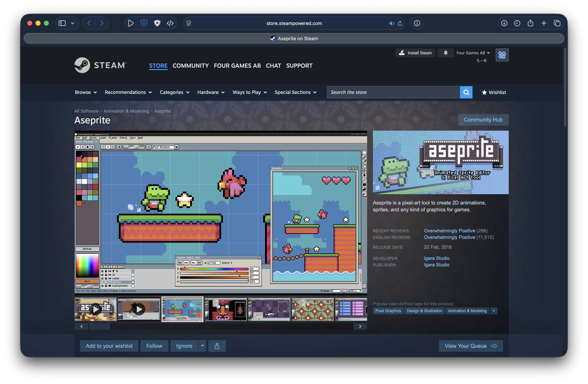
Task: Show site information circle icon
Action: (x=417, y=23)
